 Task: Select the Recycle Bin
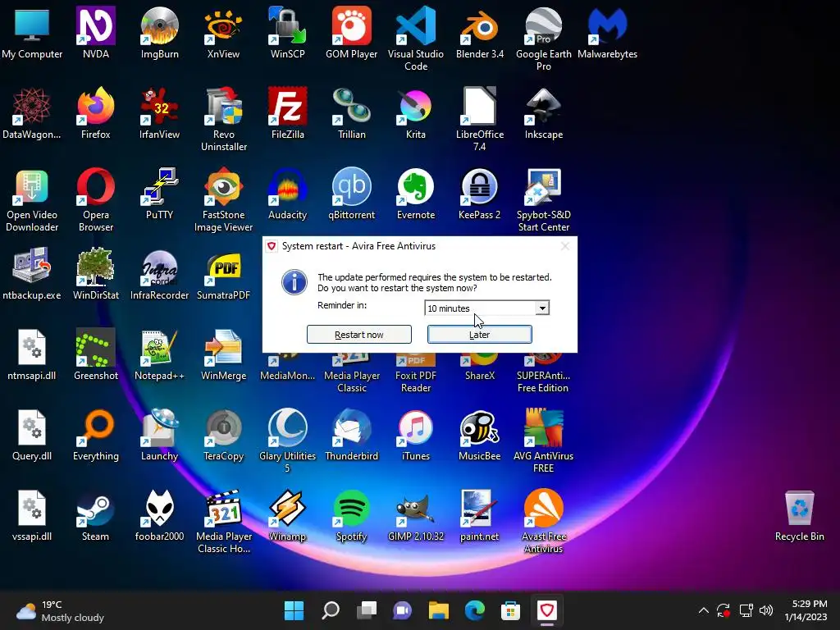click(x=799, y=515)
